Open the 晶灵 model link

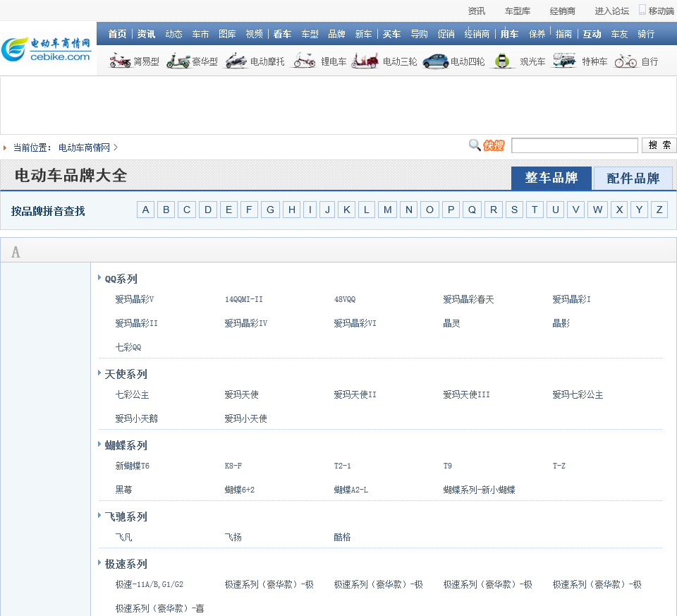pos(451,323)
